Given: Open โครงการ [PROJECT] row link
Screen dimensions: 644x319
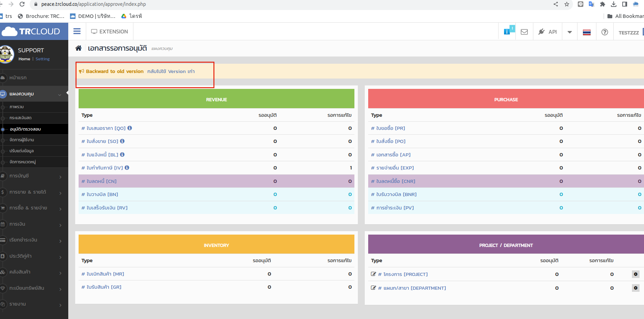Looking at the screenshot, I should pyautogui.click(x=403, y=274).
